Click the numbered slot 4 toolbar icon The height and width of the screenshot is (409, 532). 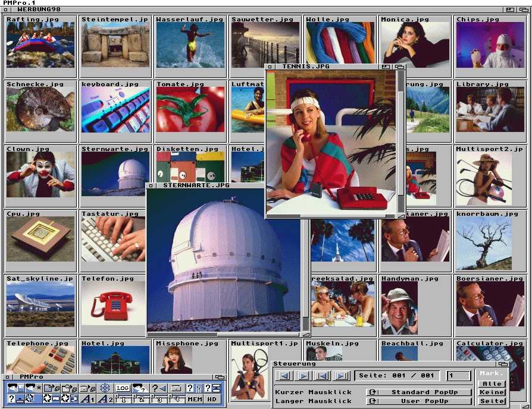pyautogui.click(x=177, y=399)
